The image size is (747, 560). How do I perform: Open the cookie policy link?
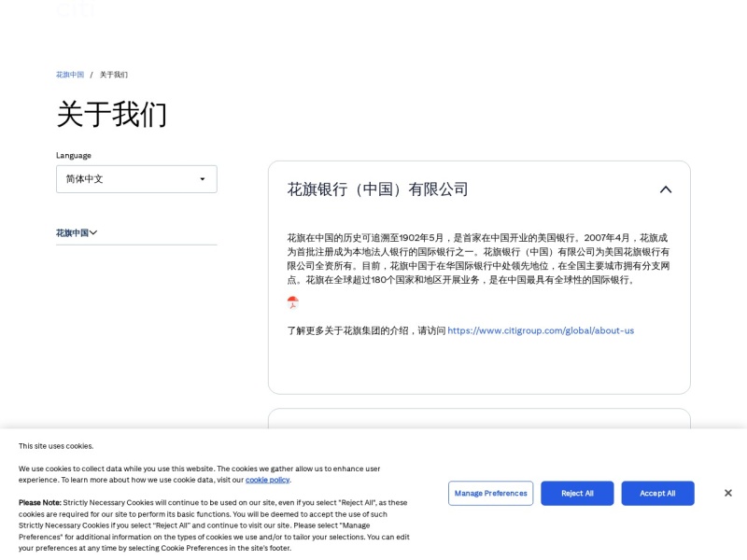coord(267,480)
